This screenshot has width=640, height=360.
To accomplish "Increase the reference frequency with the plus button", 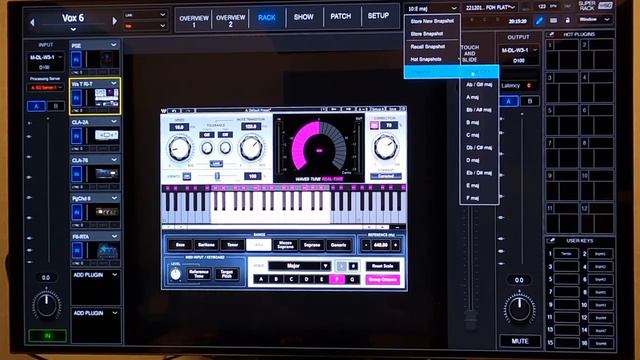I will tap(395, 245).
